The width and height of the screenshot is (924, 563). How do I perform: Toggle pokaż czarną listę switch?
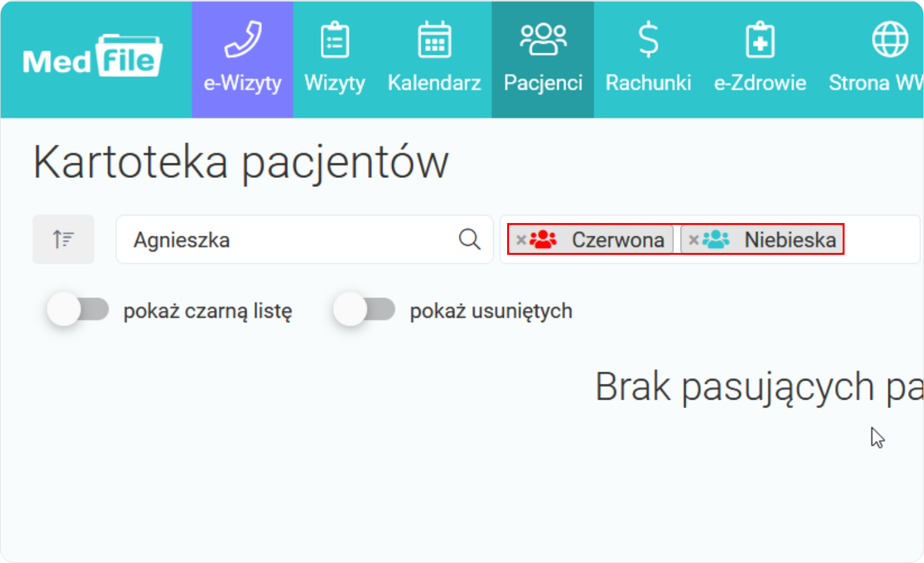(x=78, y=310)
